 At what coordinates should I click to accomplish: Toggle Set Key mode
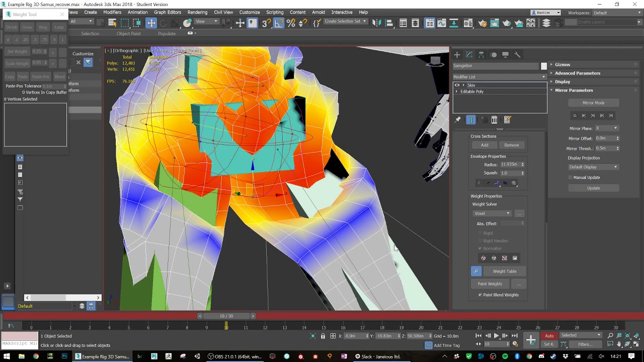tap(549, 344)
